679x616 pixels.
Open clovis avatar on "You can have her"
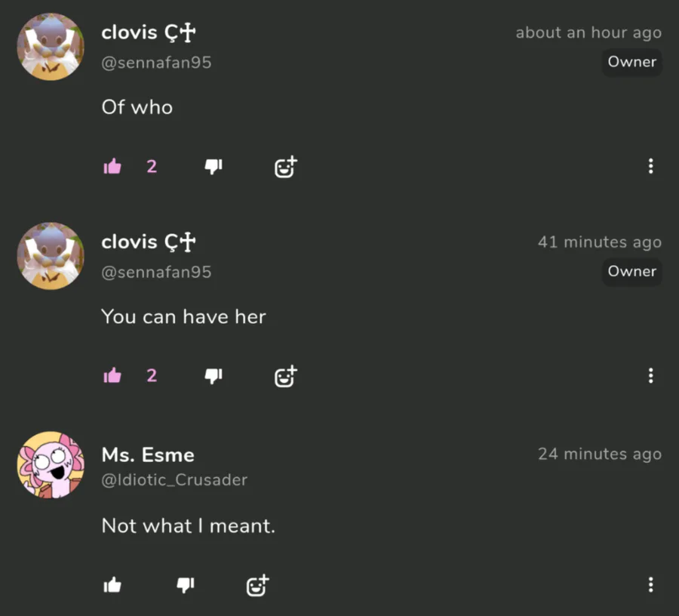[x=51, y=256]
